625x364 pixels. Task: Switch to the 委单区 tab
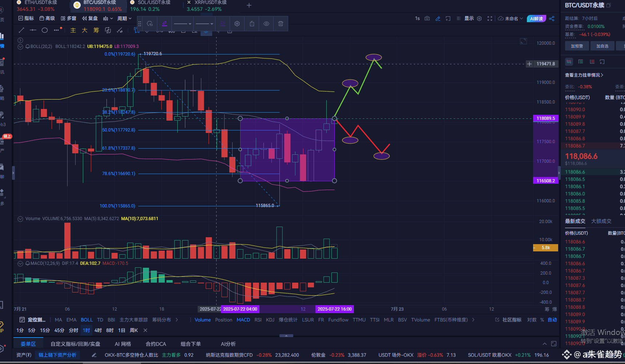pos(28,344)
